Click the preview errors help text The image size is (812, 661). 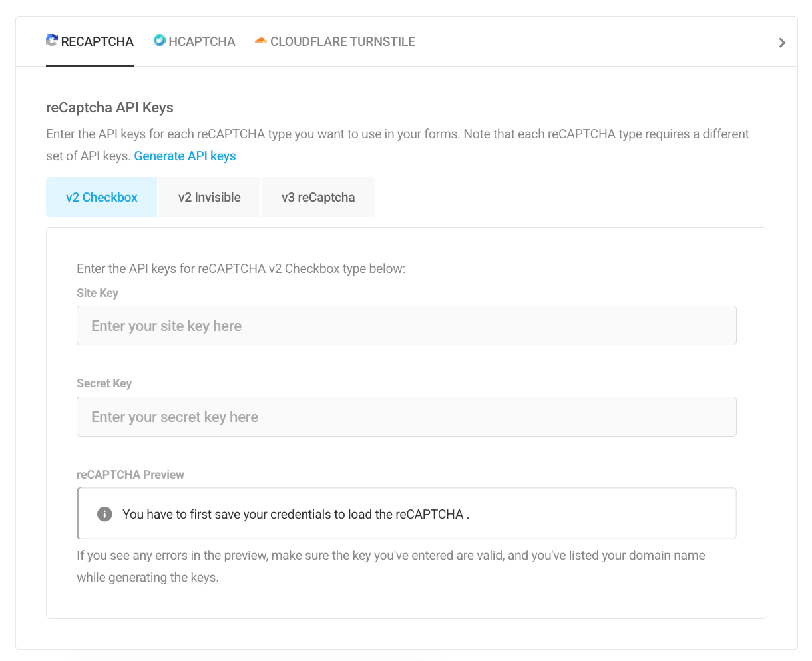tap(391, 566)
